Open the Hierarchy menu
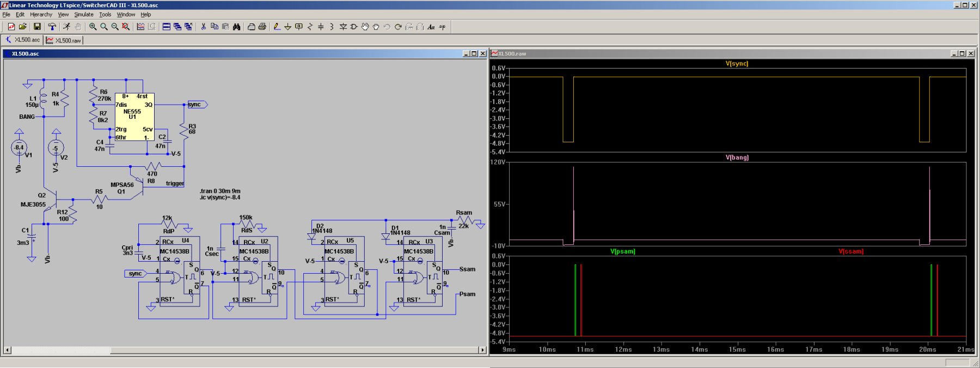This screenshot has height=368, width=980. pyautogui.click(x=41, y=15)
